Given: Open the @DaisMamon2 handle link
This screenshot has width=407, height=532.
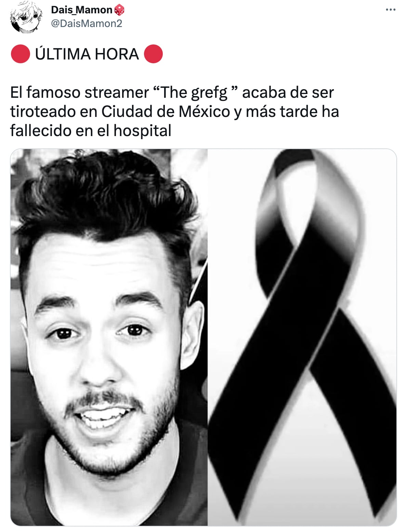Looking at the screenshot, I should click(87, 24).
